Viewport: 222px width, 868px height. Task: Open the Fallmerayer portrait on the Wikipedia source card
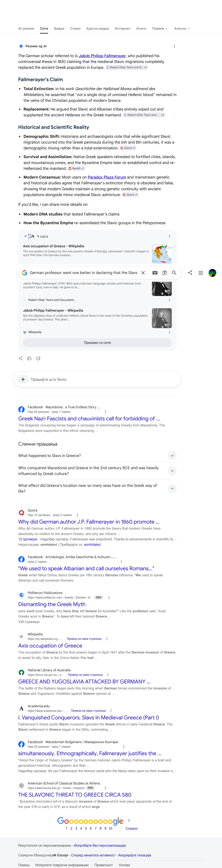coord(162,318)
